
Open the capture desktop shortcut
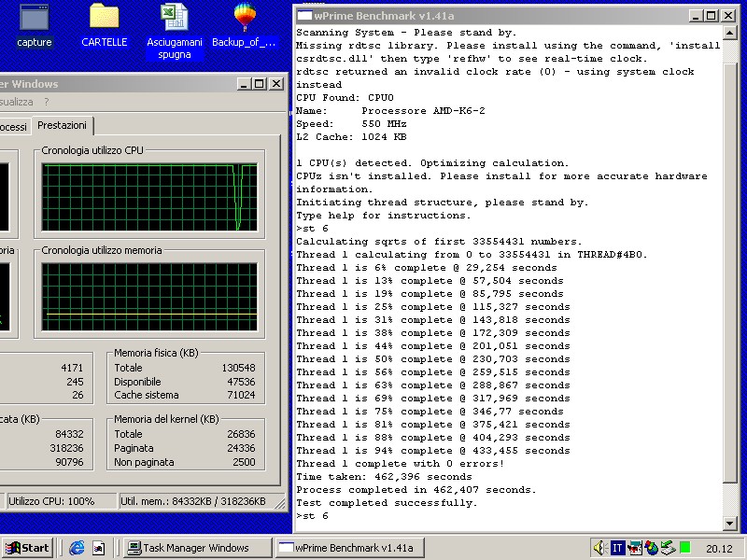(x=34, y=25)
